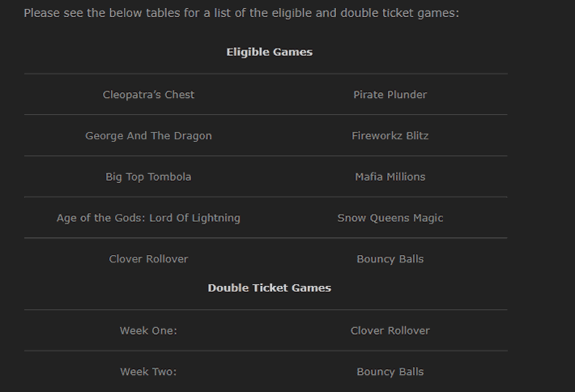Click Bouncy Balls in Eligible Games table

coord(390,259)
